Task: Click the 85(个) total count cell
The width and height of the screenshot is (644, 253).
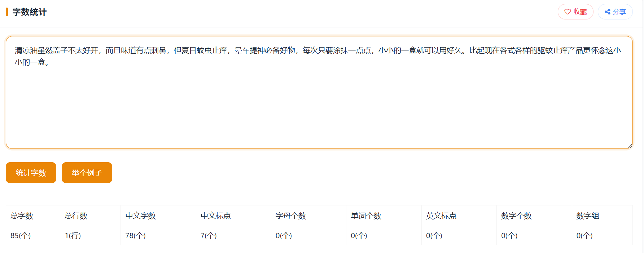Action: (33, 235)
